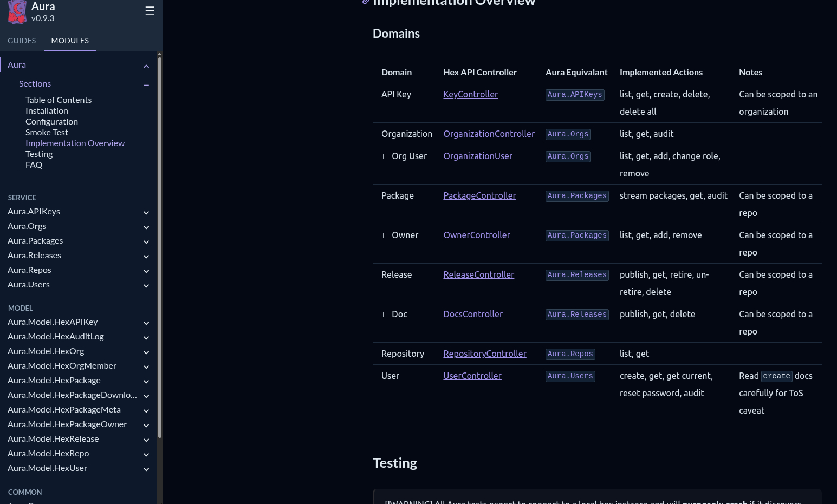Jump to the FAQ section

(34, 165)
